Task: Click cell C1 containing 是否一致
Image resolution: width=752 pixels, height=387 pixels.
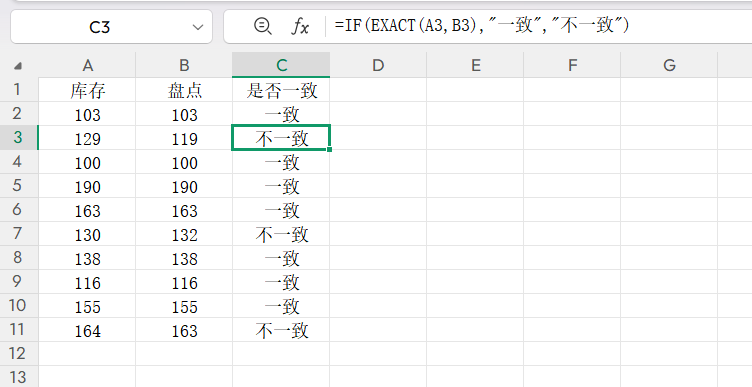Action: (282, 90)
